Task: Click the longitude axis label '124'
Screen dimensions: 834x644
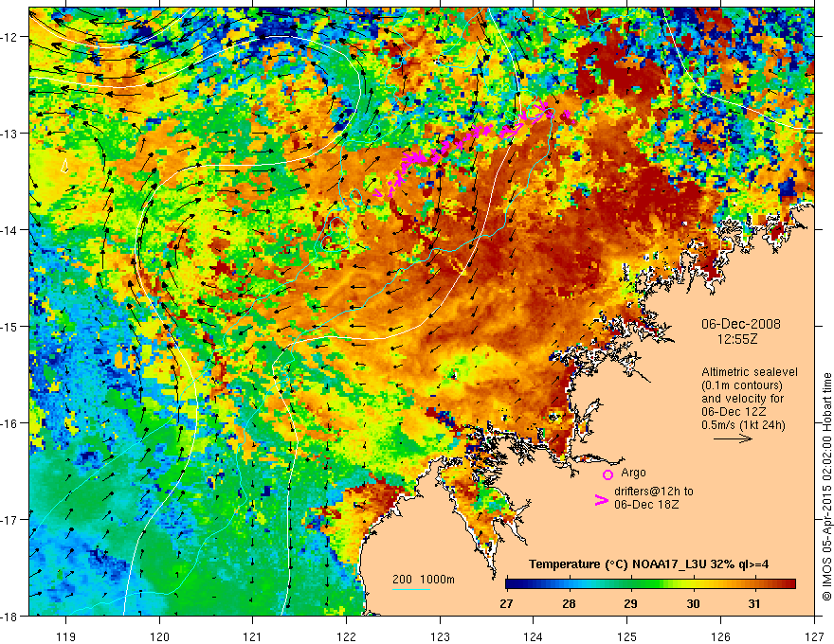Action: pyautogui.click(x=534, y=636)
